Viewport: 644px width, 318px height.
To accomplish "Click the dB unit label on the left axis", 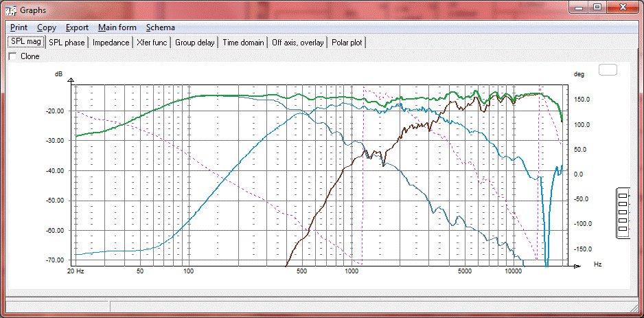I will click(x=59, y=74).
